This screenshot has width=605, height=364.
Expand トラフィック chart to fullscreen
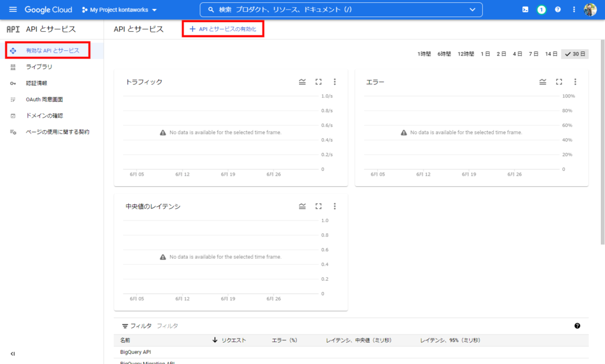[x=318, y=82]
